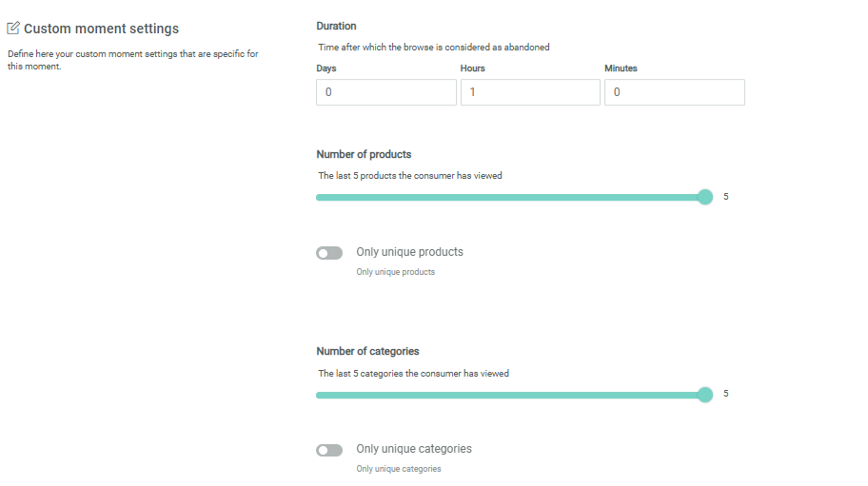Click the Duration section heading
Viewport: 868px width, 486px height.
click(336, 27)
